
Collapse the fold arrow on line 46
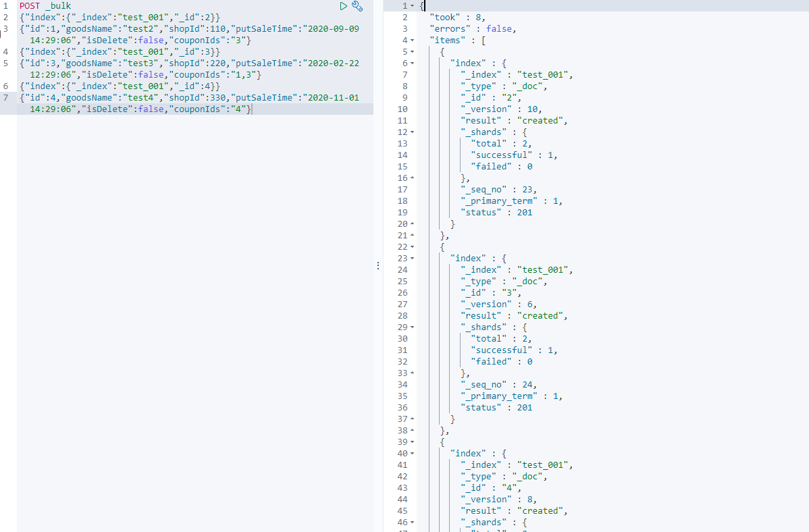(411, 522)
